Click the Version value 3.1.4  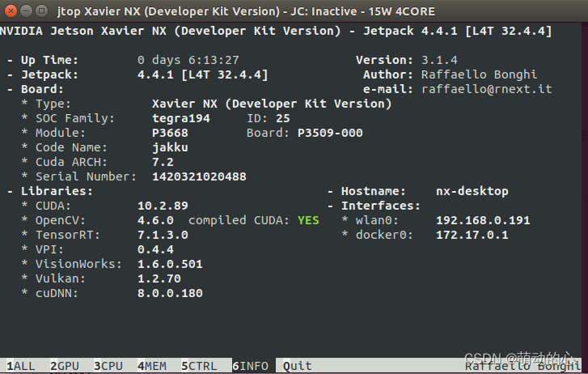pyautogui.click(x=439, y=60)
